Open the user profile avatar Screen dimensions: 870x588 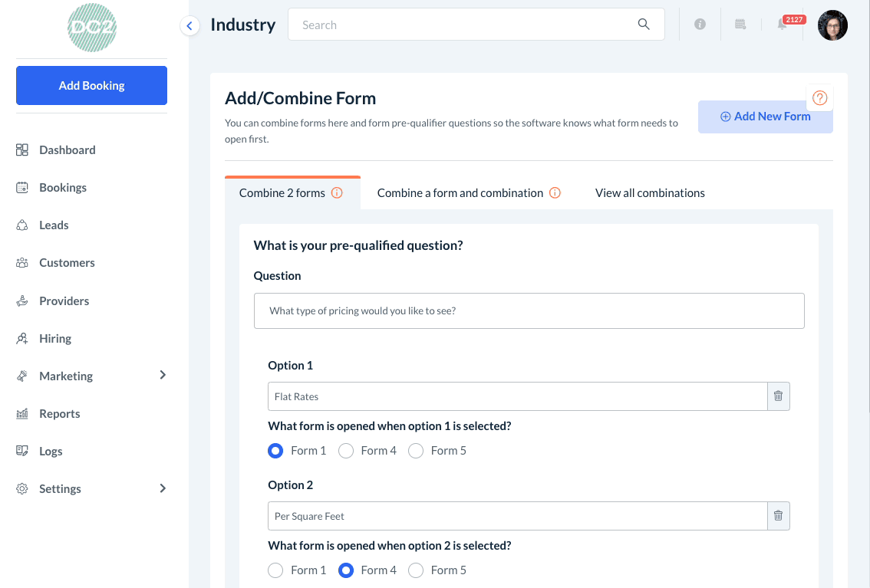pos(832,25)
